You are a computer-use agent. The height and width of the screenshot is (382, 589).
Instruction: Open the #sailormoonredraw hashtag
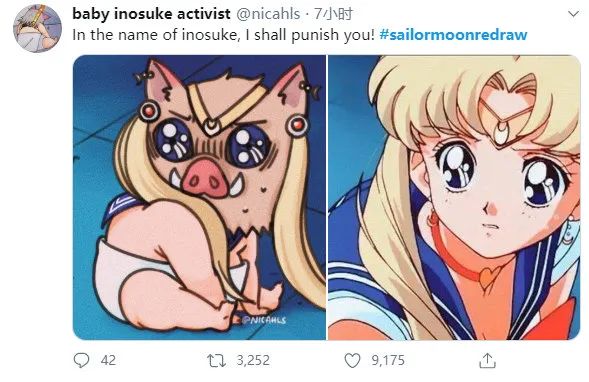click(x=453, y=35)
